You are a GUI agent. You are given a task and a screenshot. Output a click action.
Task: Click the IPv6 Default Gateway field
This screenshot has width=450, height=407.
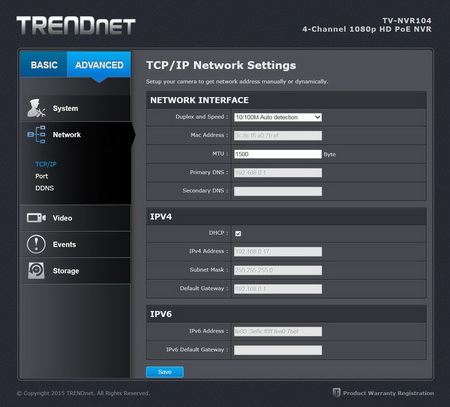point(278,350)
